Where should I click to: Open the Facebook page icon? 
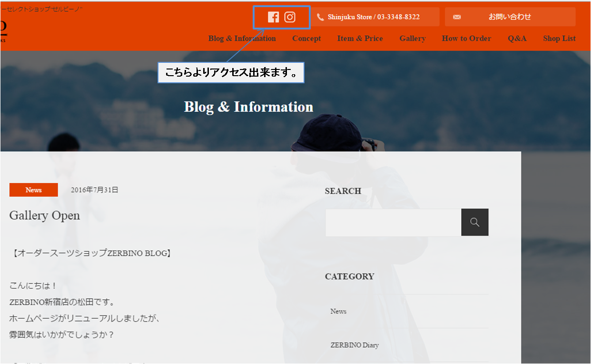coord(273,17)
